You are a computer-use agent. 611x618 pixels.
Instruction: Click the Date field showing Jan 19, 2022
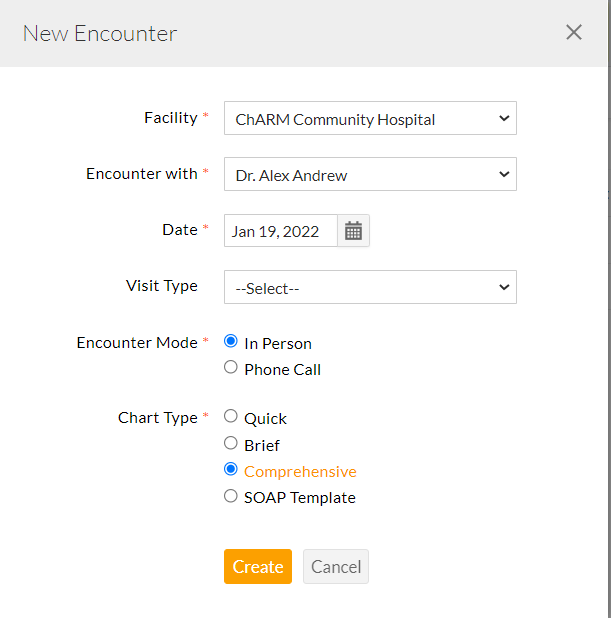coord(281,231)
